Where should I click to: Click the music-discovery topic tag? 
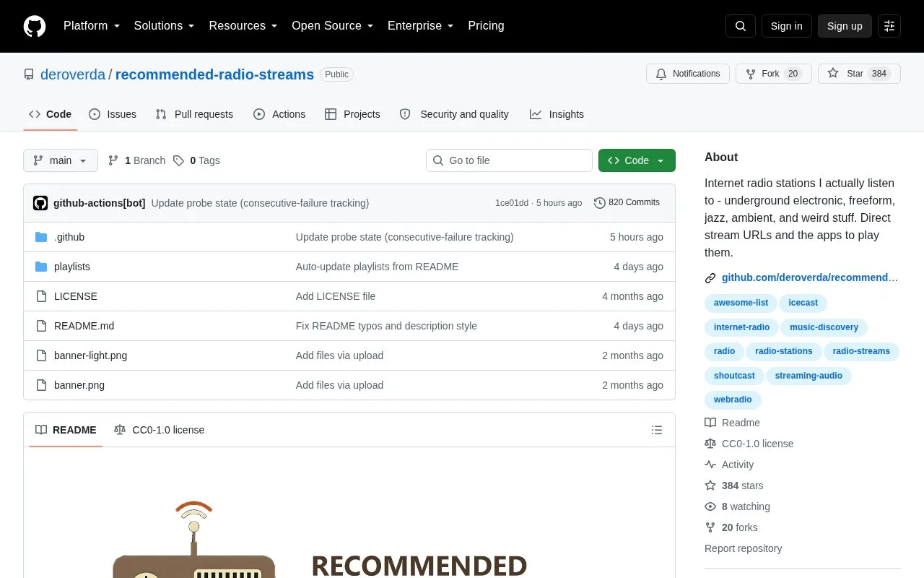(x=824, y=327)
